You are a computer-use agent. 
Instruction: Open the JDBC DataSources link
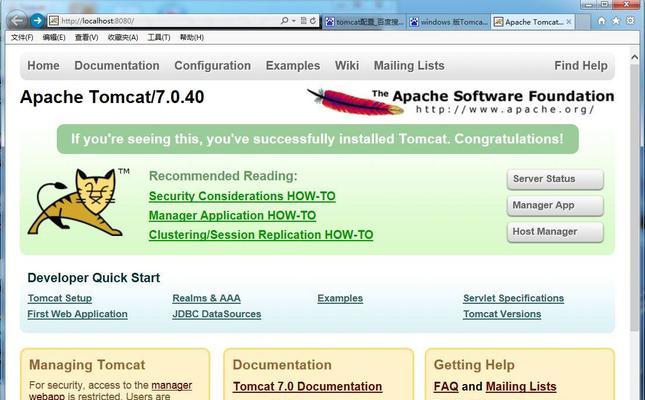pyautogui.click(x=217, y=314)
